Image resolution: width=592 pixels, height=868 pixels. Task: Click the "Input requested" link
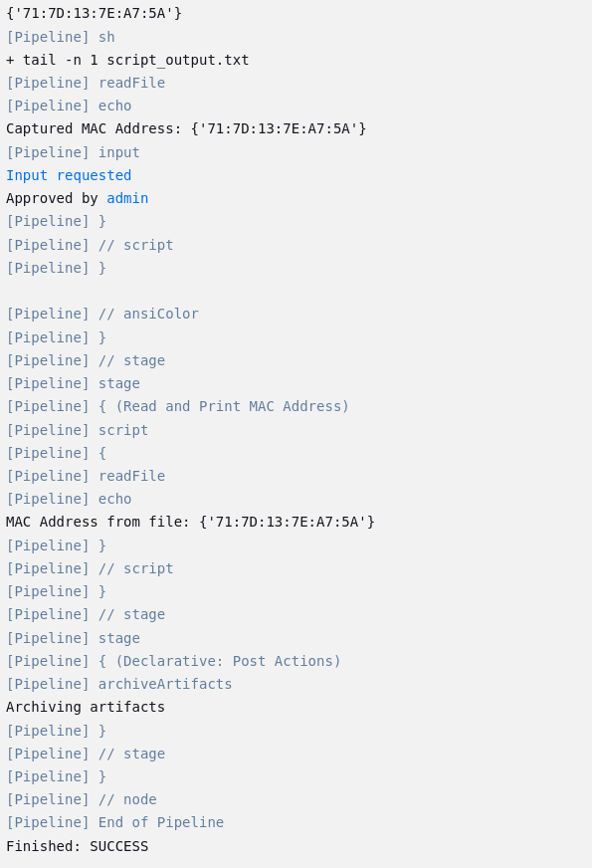69,175
